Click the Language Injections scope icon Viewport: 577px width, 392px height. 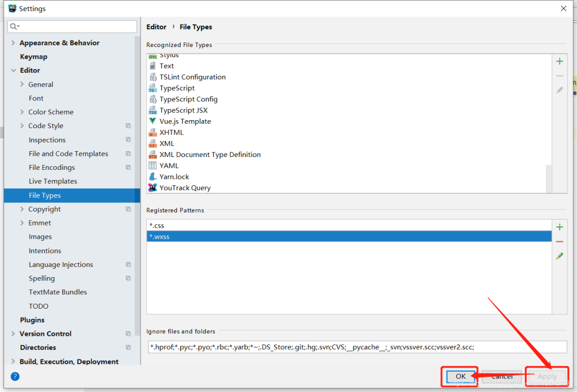coord(128,265)
